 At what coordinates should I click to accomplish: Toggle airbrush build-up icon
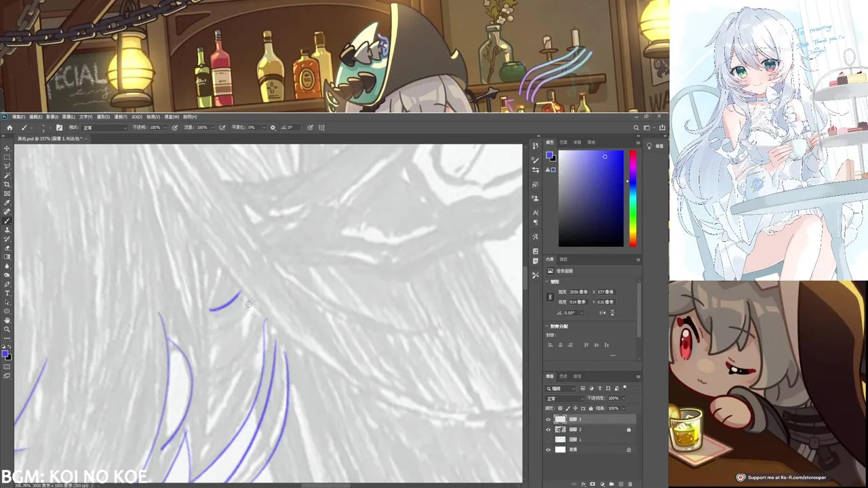[x=222, y=127]
